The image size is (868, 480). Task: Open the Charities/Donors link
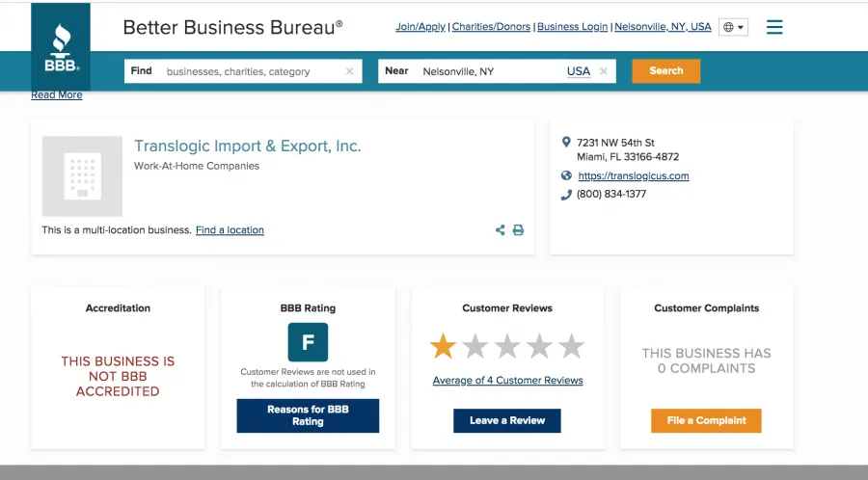(491, 27)
